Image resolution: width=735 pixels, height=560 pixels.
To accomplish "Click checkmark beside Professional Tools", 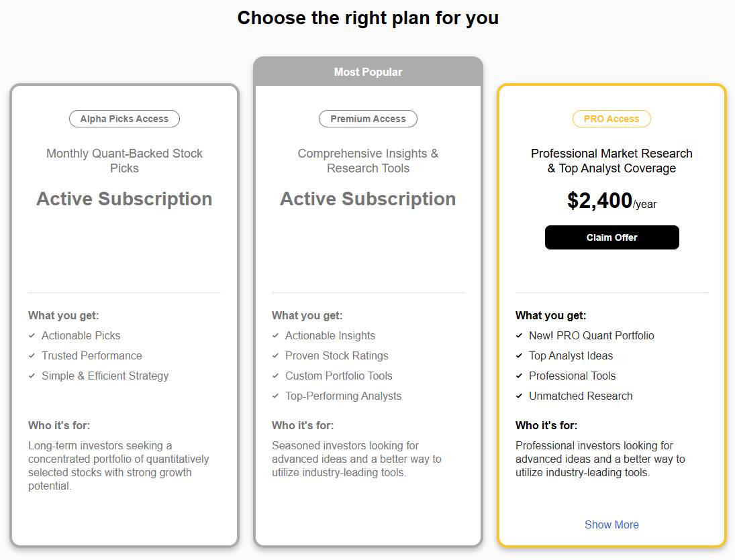I will click(520, 376).
